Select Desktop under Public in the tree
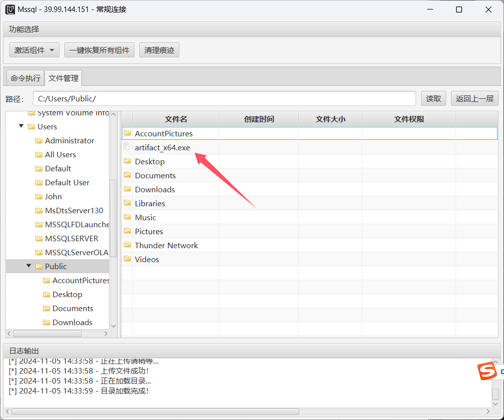Image resolution: width=504 pixels, height=420 pixels. pos(67,294)
